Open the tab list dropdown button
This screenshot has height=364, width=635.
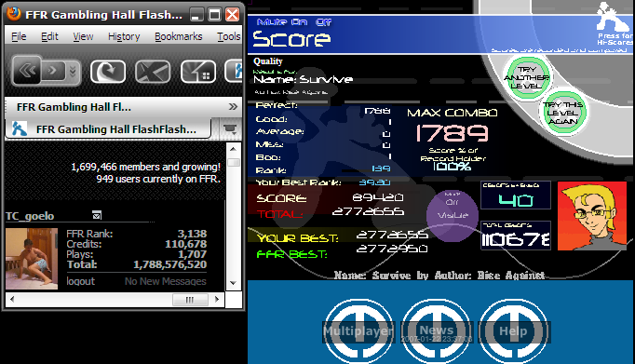coord(230,128)
